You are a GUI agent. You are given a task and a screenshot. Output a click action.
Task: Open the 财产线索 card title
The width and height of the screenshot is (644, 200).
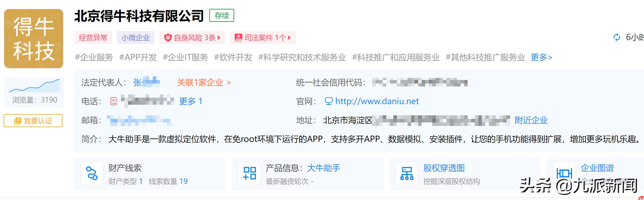(x=125, y=168)
